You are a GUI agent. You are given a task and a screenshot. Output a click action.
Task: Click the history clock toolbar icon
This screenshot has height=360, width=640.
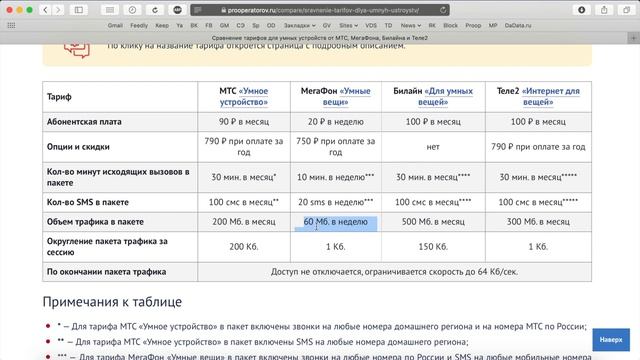point(132,10)
